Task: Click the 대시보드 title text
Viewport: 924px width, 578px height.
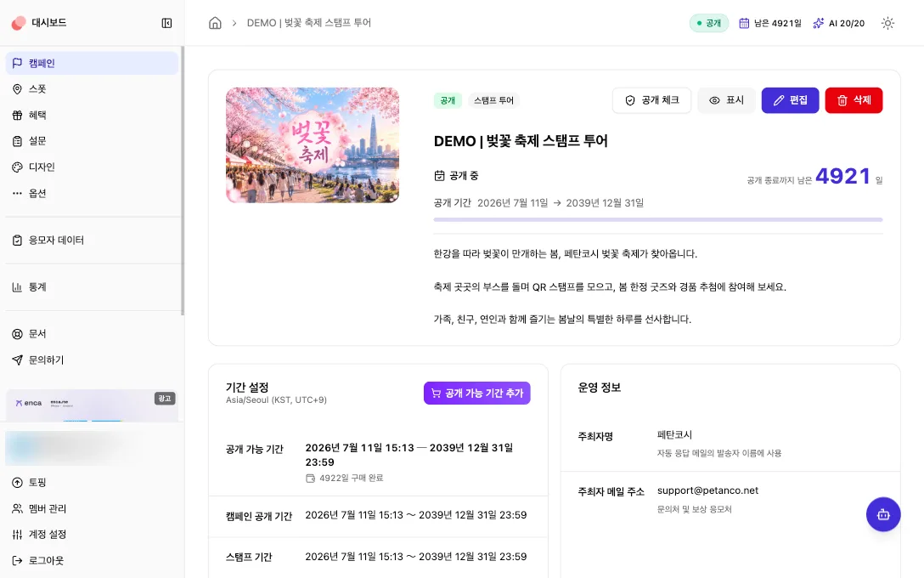Action: coord(49,23)
